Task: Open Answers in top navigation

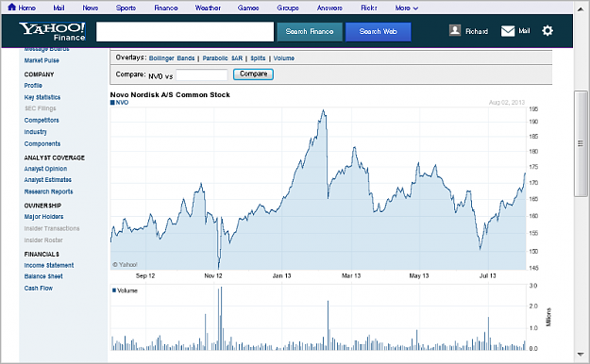Action: [329, 8]
